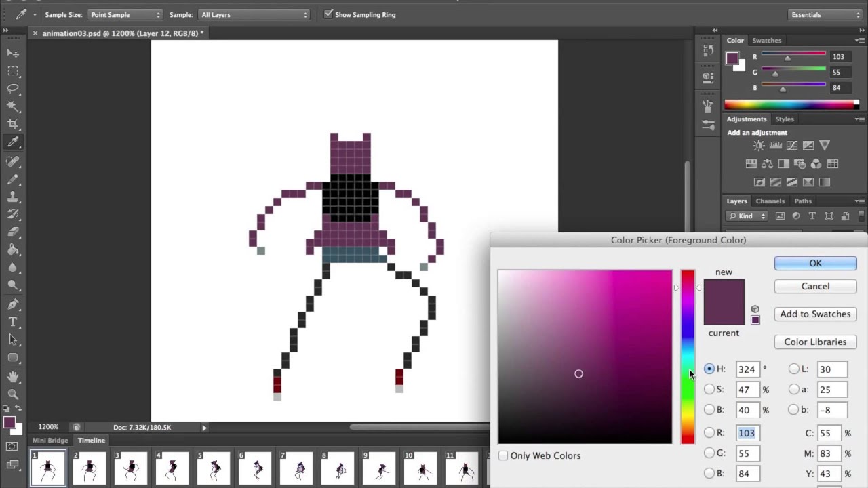Open the Adjustments panel options menu
This screenshot has width=868, height=488.
pos(860,119)
